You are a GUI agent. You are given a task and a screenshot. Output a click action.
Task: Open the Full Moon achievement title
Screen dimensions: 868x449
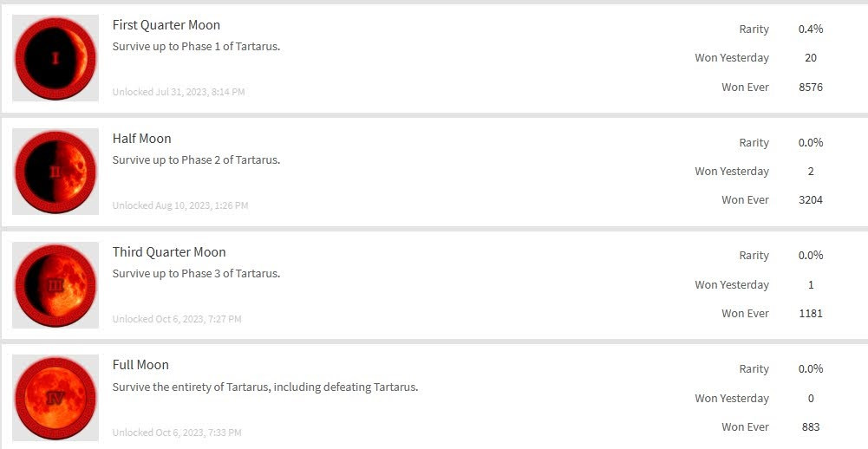140,365
